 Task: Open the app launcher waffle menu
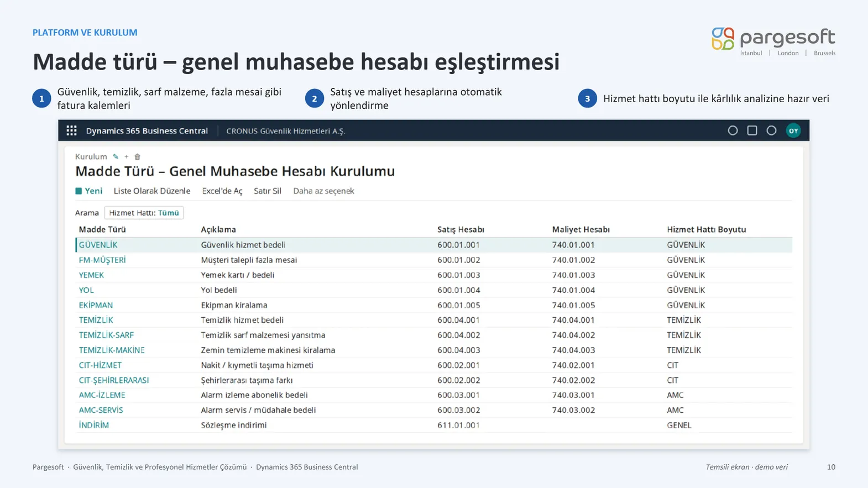[x=71, y=130]
